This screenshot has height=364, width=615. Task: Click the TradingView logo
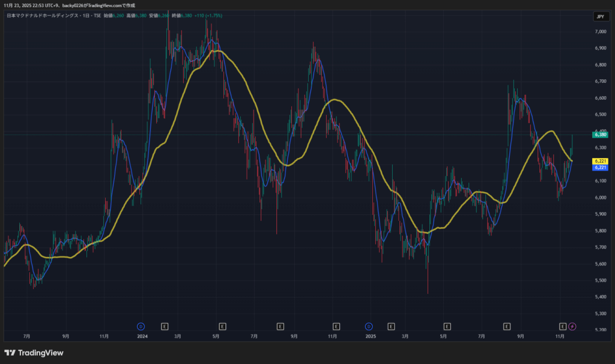click(x=34, y=353)
